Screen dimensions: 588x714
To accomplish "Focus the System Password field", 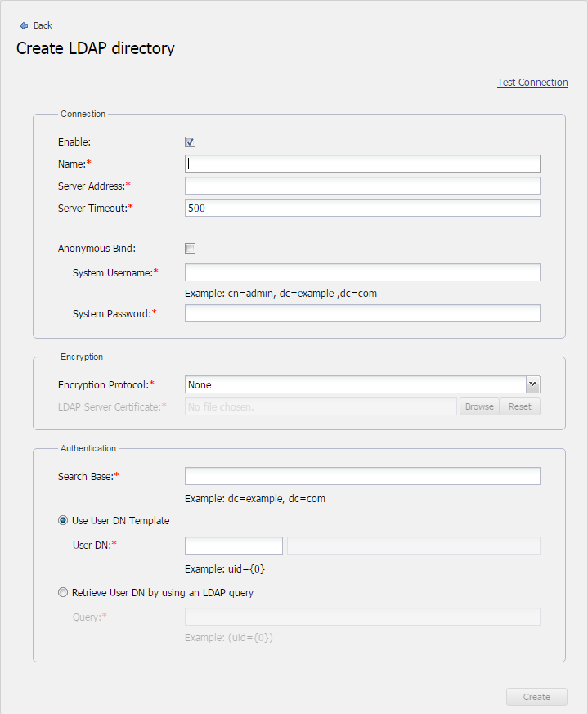I will pyautogui.click(x=362, y=313).
